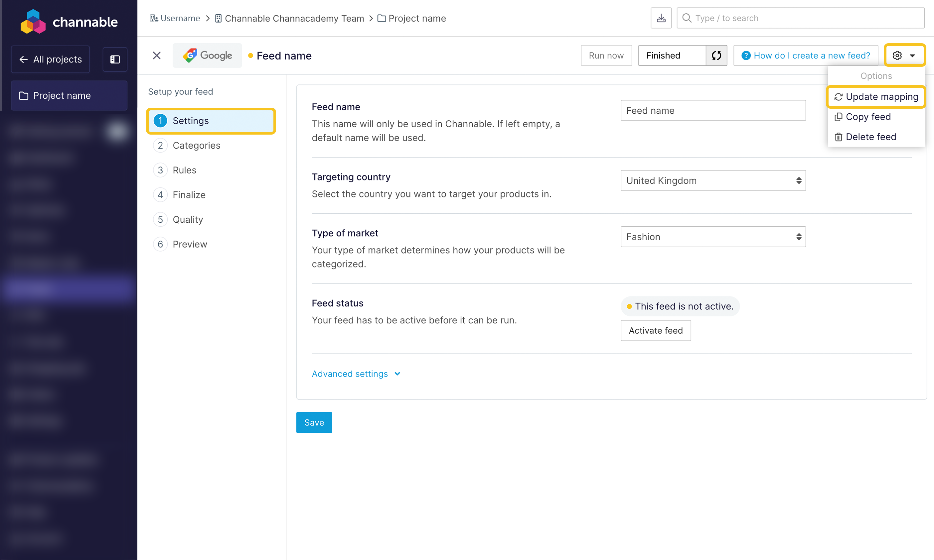The width and height of the screenshot is (934, 560).
Task: Go back via All projects arrow
Action: 50,59
